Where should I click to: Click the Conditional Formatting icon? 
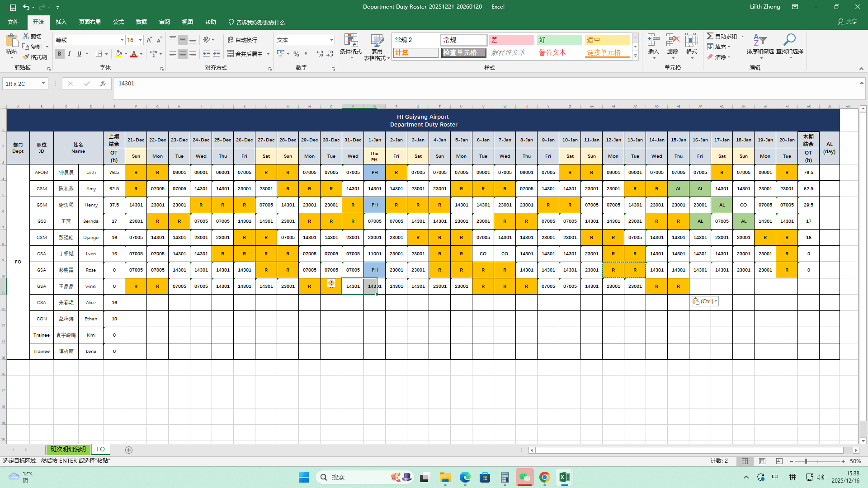350,41
